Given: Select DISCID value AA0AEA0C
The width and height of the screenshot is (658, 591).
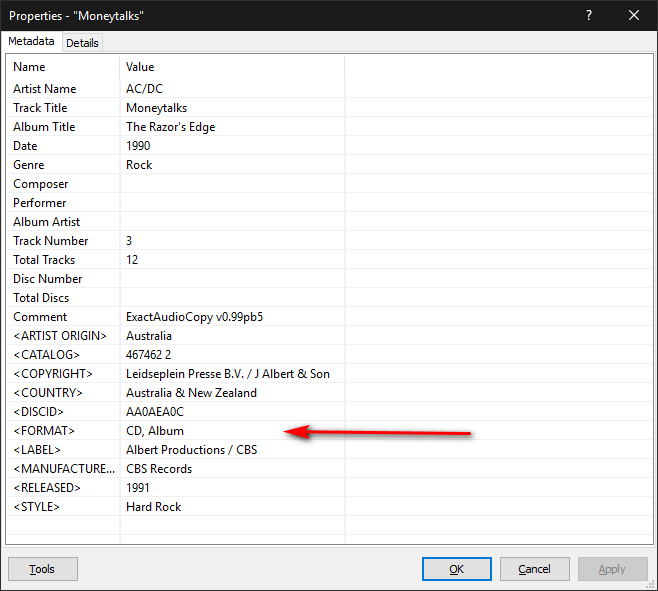Looking at the screenshot, I should click(155, 412).
